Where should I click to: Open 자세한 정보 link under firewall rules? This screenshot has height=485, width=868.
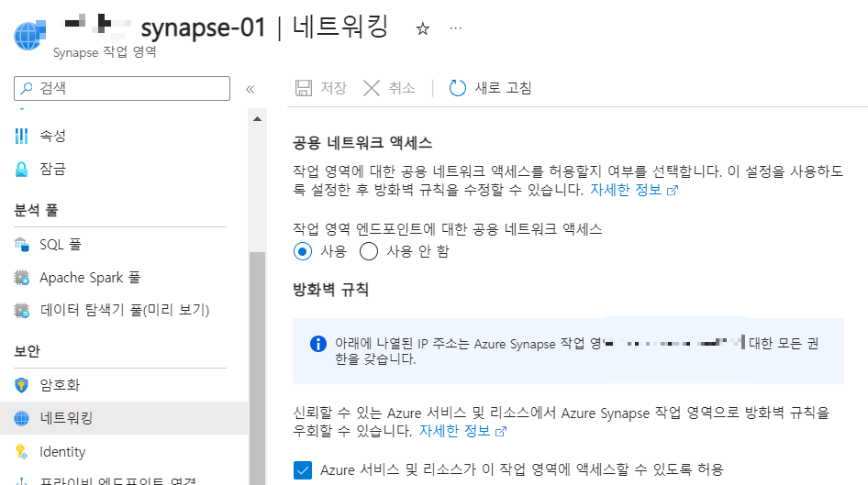point(462,431)
